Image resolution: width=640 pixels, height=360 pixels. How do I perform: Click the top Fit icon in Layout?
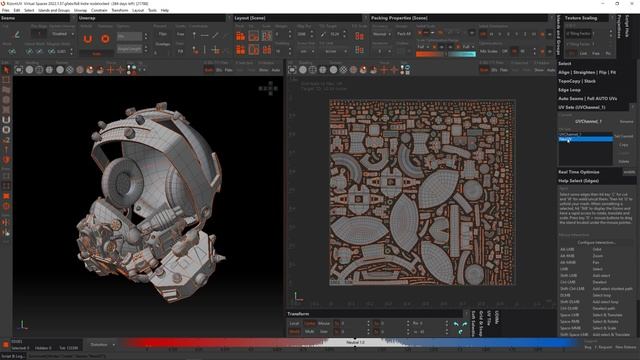(253, 36)
